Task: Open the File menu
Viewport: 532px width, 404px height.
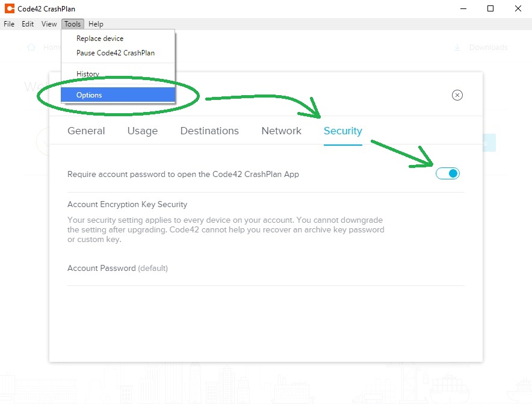Action: coord(9,24)
